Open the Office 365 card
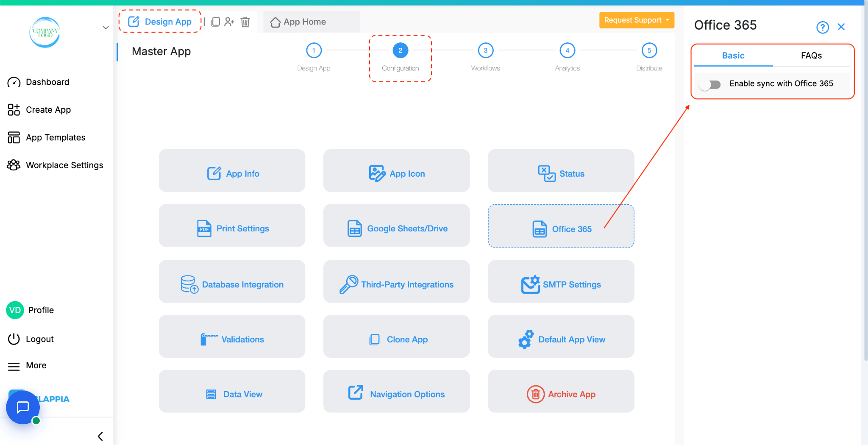This screenshot has height=445, width=868. point(561,226)
